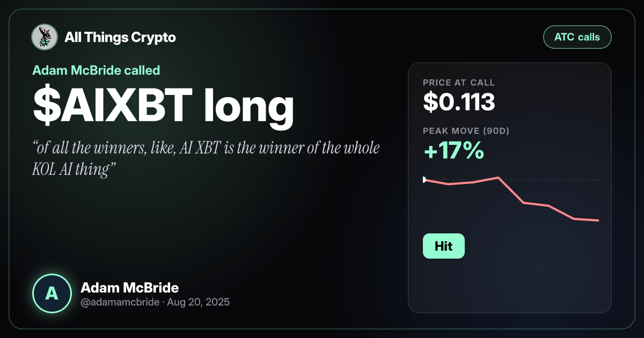Click Adam McBride's circular 'A' avatar
644x338 pixels.
point(52,293)
